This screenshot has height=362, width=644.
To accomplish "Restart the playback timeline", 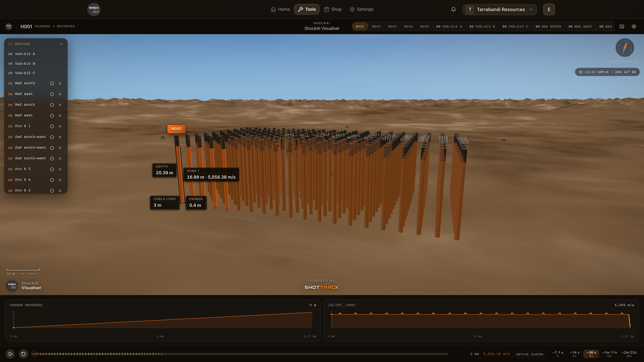I will point(23,354).
